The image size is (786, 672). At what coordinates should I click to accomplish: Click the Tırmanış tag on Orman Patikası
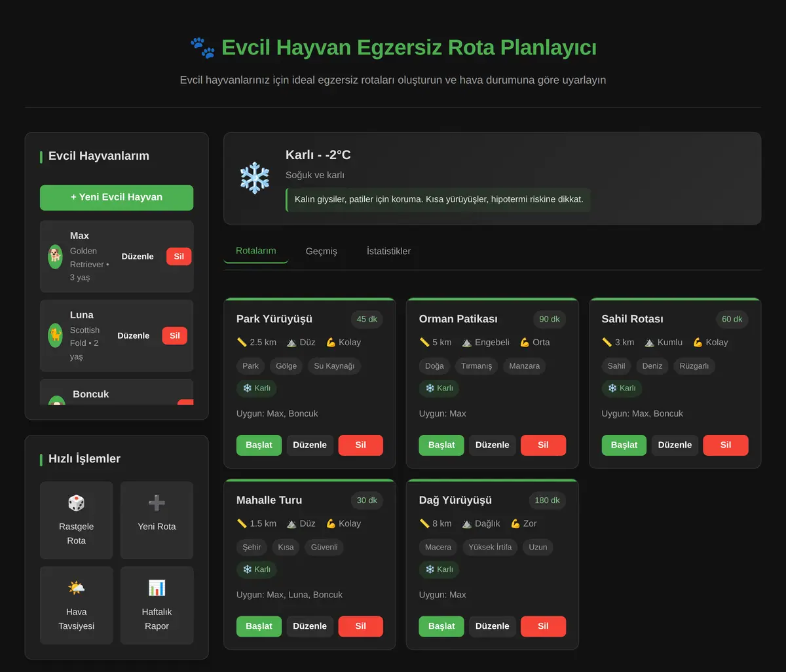coord(477,366)
